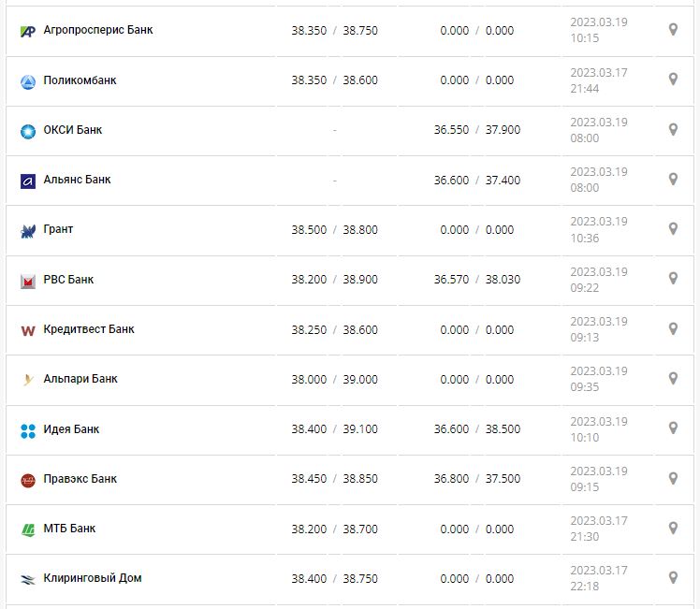The height and width of the screenshot is (609, 700).
Task: Open the МТБ Банк link
Action: point(69,529)
